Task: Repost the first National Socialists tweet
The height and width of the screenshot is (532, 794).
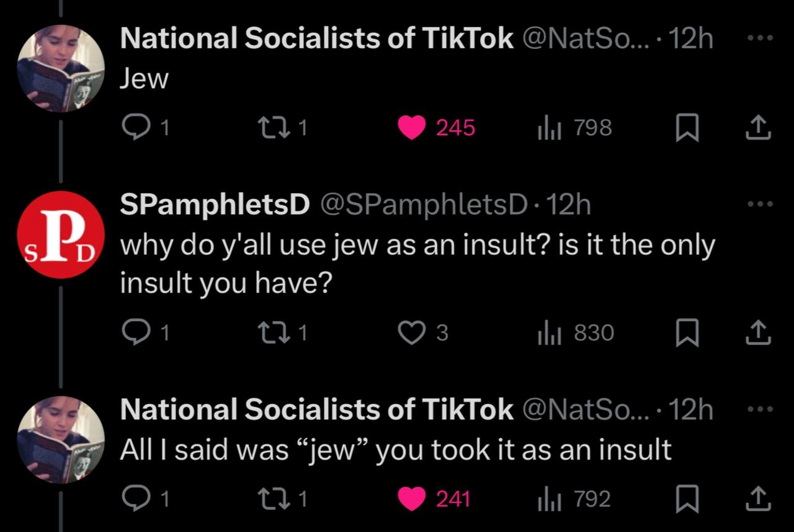Action: coord(271,127)
